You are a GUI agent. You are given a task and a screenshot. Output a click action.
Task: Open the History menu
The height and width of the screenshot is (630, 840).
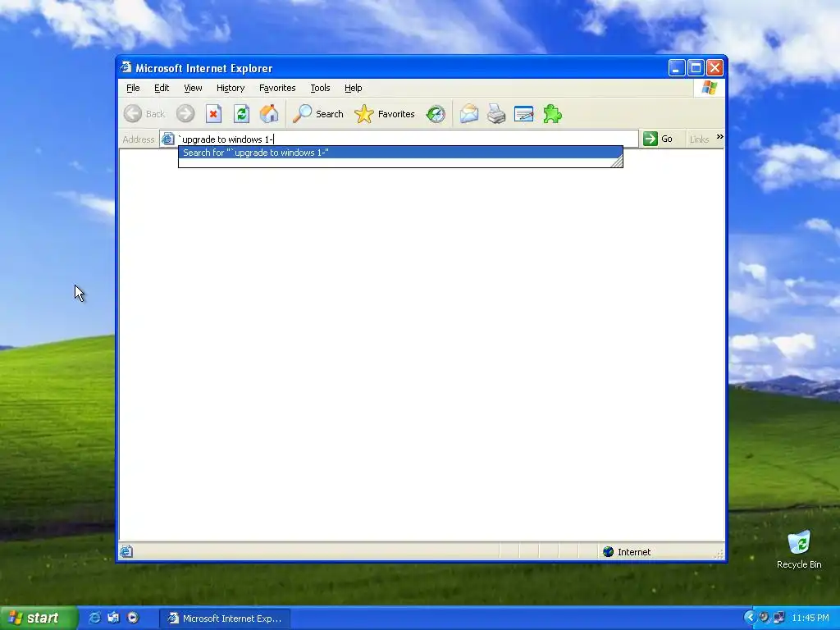(x=231, y=88)
